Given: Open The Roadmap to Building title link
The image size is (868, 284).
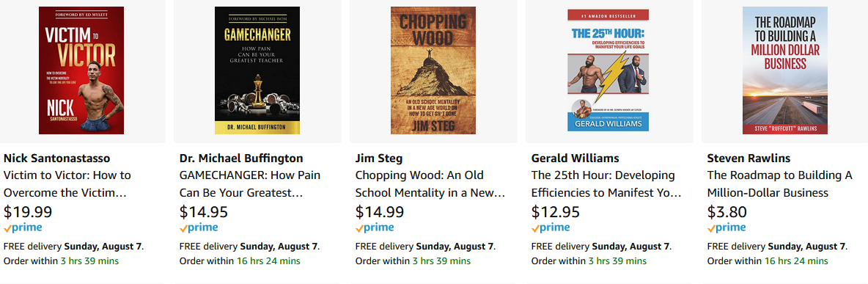Looking at the screenshot, I should point(779,183).
